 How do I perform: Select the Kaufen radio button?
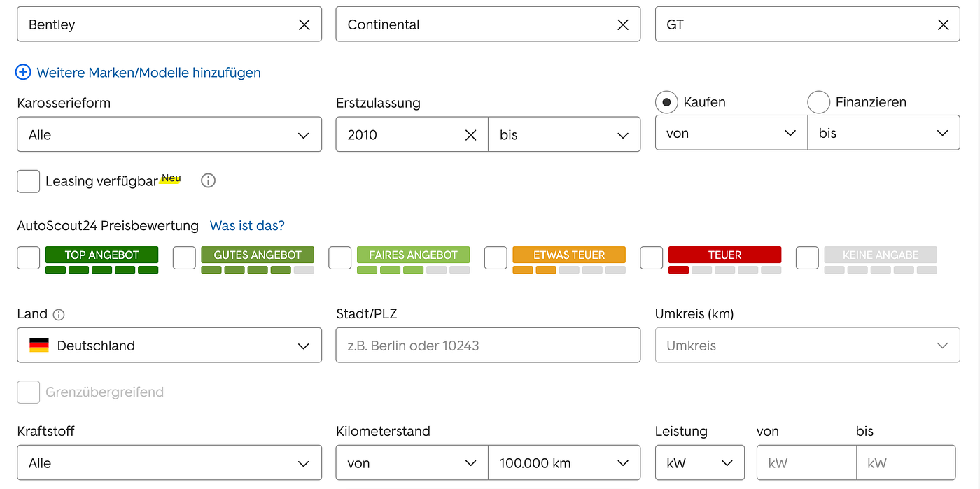point(666,102)
